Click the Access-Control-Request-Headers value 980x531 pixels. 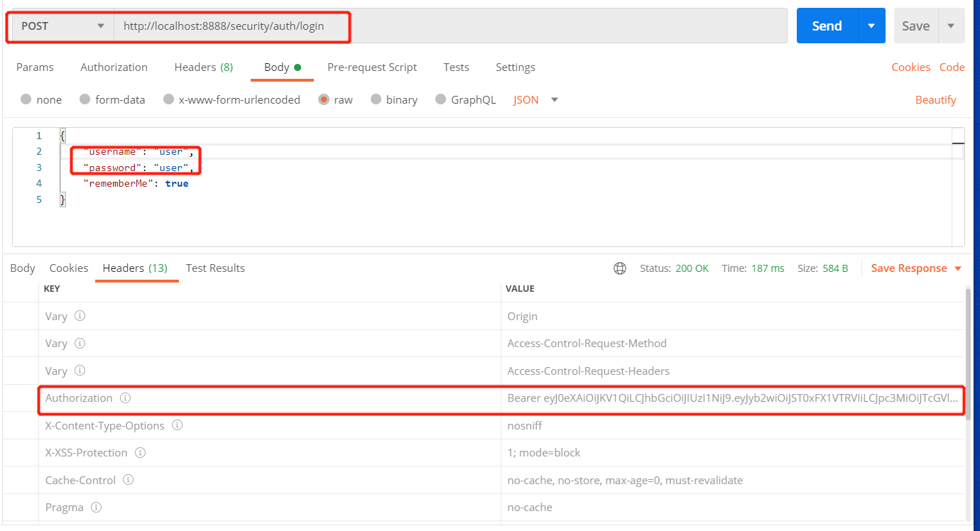pyautogui.click(x=588, y=371)
